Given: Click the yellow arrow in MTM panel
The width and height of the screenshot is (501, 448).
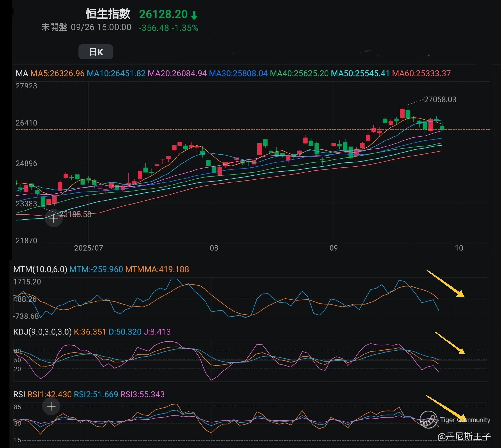Looking at the screenshot, I should tap(445, 284).
